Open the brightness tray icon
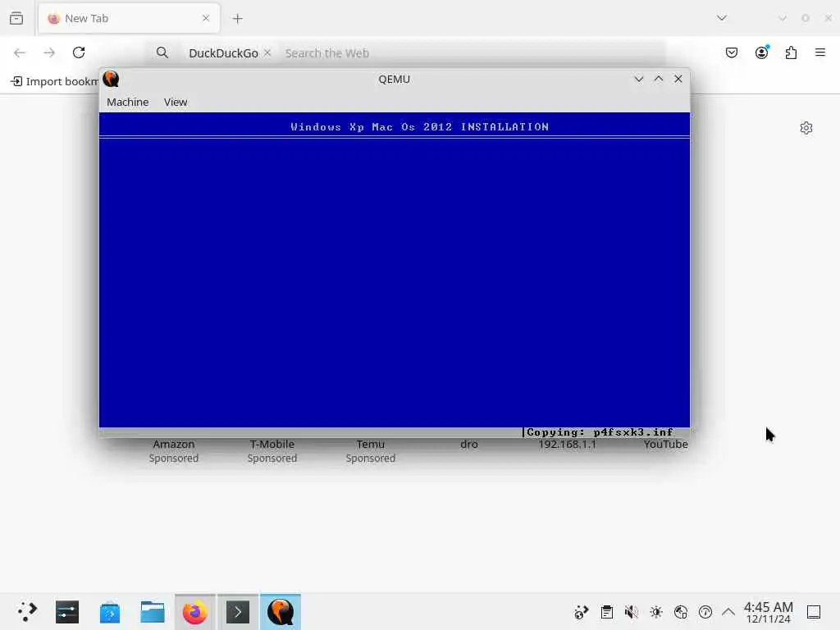Viewport: 840px width, 630px height. click(656, 612)
